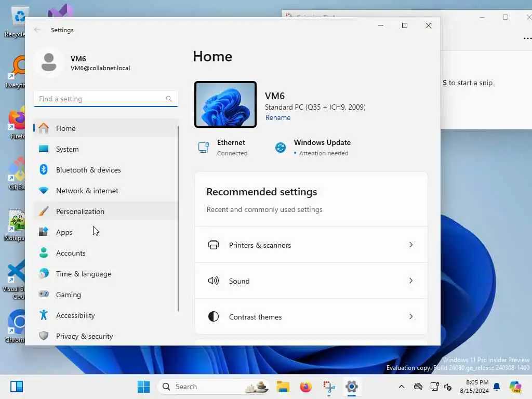This screenshot has height=399, width=532.
Task: Open Copilot preview in taskbar
Action: 515,387
